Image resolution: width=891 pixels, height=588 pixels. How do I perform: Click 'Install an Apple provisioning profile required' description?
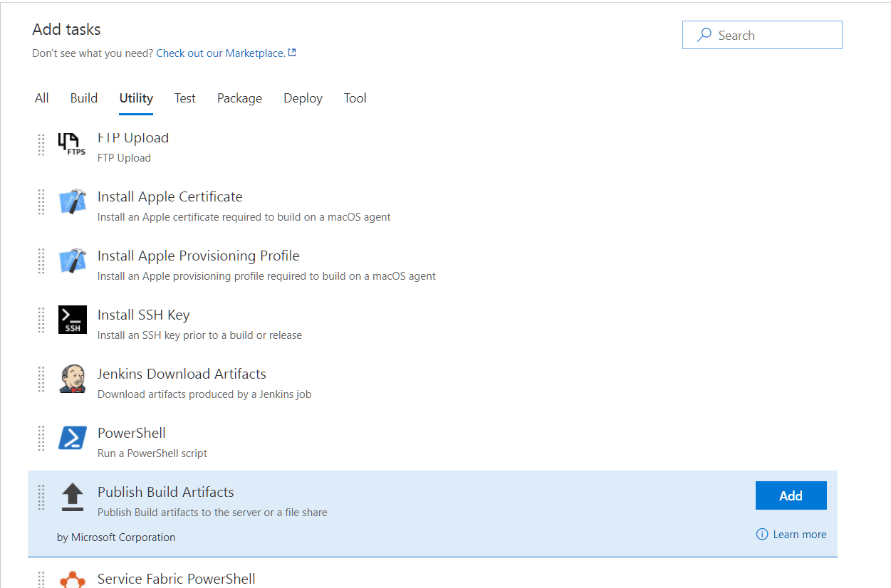266,276
